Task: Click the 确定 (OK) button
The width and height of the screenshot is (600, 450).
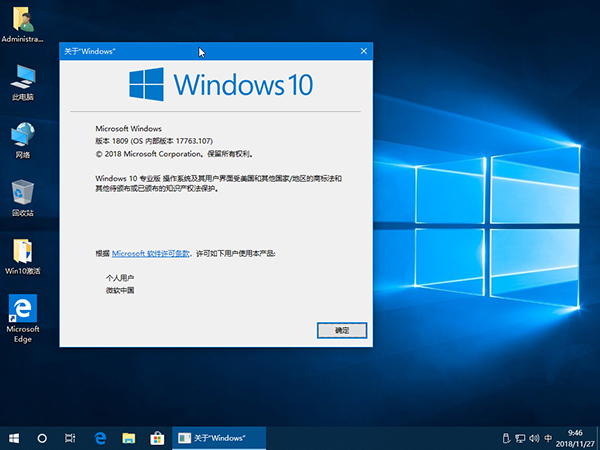Action: (342, 330)
